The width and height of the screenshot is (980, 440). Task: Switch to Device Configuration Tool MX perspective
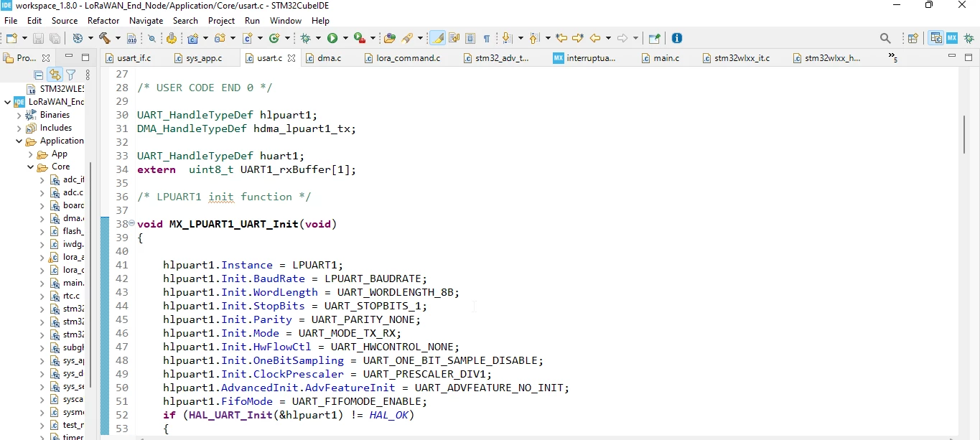point(951,38)
